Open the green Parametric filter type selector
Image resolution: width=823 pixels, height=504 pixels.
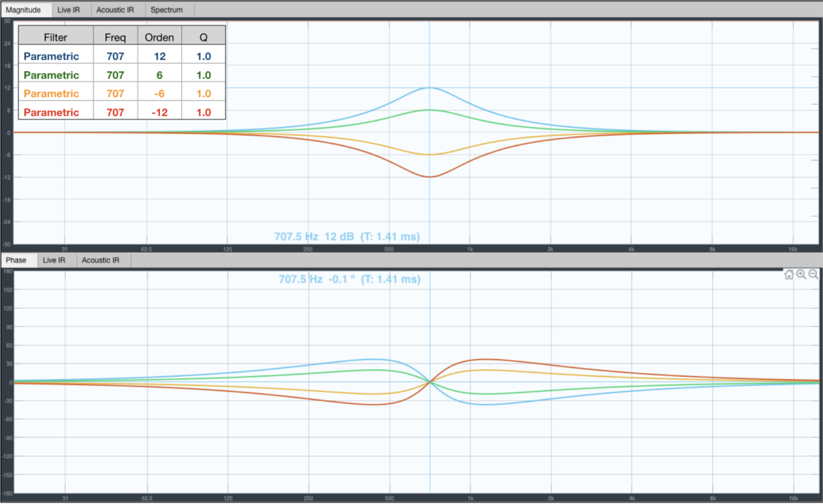pyautogui.click(x=51, y=74)
